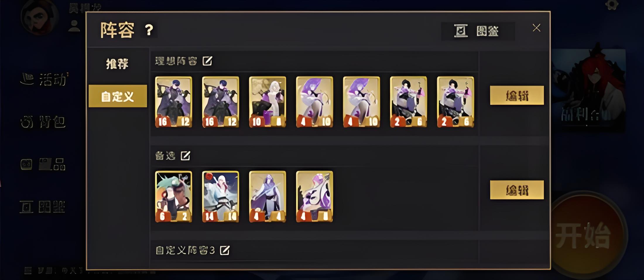Rename 自定义阵容3 via its pencil icon

click(225, 250)
